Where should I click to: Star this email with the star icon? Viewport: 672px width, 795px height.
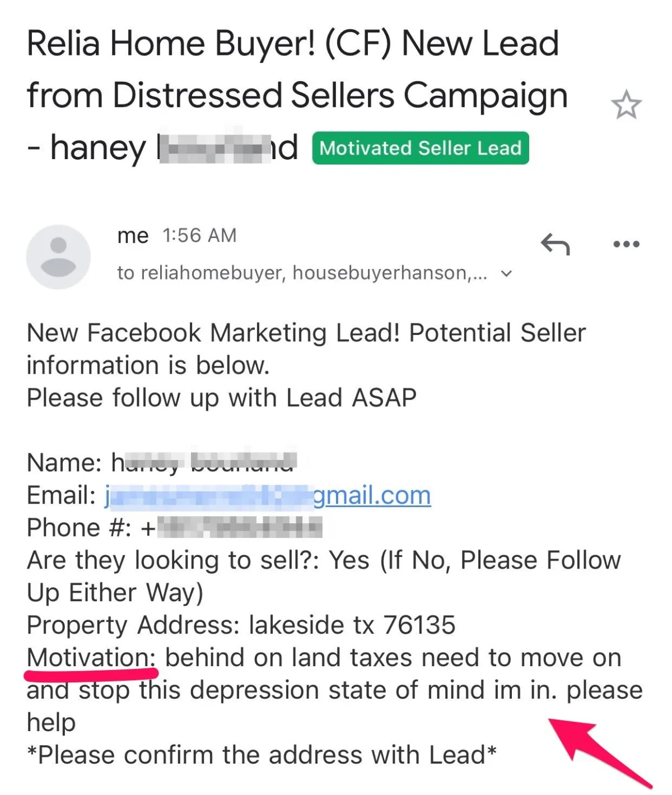pyautogui.click(x=626, y=105)
